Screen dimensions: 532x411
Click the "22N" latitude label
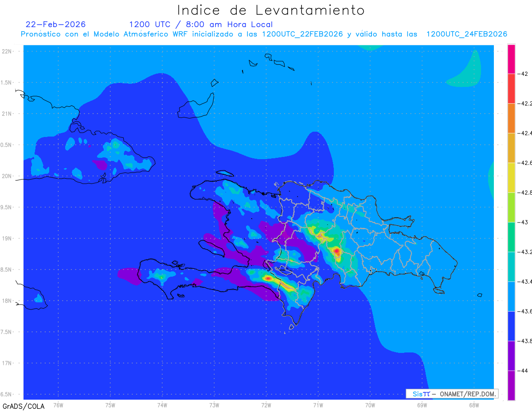click(x=8, y=51)
